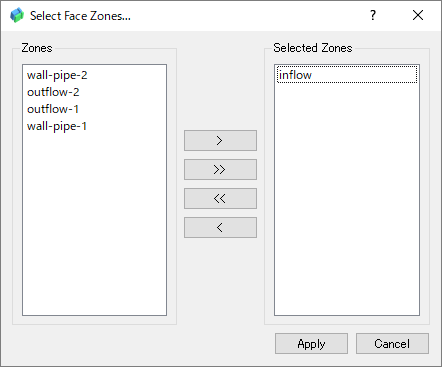
Task: Click the Select Face Zones title text
Action: point(80,16)
